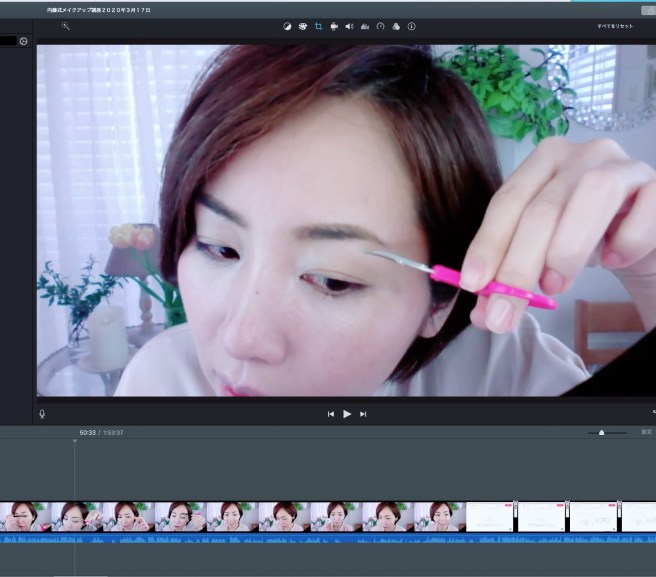Select the first video clip thumbnail in timeline
The image size is (656, 577).
click(x=25, y=516)
